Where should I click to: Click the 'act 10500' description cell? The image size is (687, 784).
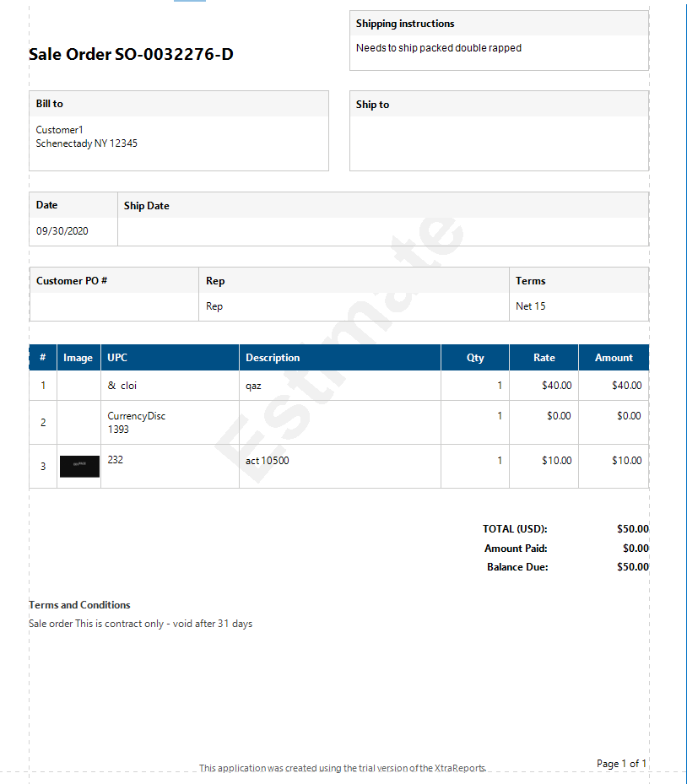268,461
